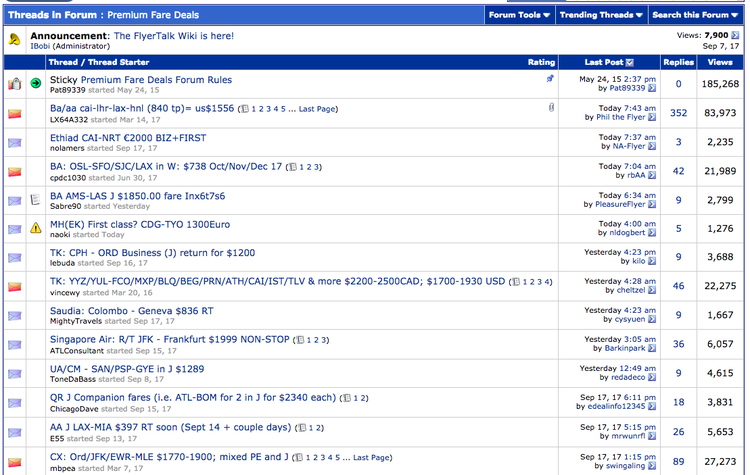Open the Trending Threads dropdown
Image resolution: width=750 pixels, height=475 pixels.
click(x=601, y=15)
